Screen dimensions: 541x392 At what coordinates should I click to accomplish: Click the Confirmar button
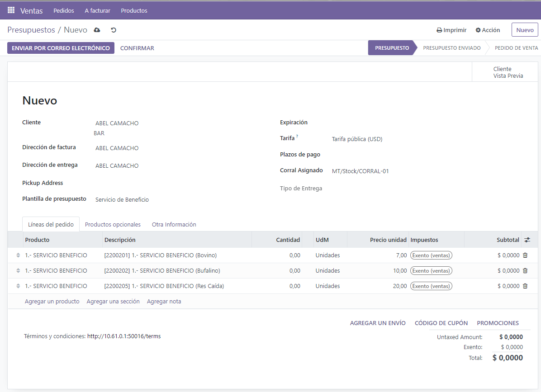[137, 48]
